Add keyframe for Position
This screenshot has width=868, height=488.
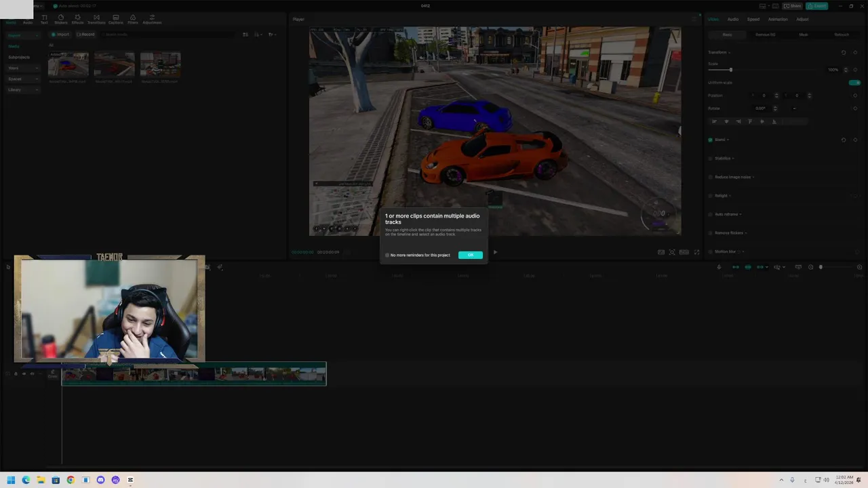pos(855,96)
